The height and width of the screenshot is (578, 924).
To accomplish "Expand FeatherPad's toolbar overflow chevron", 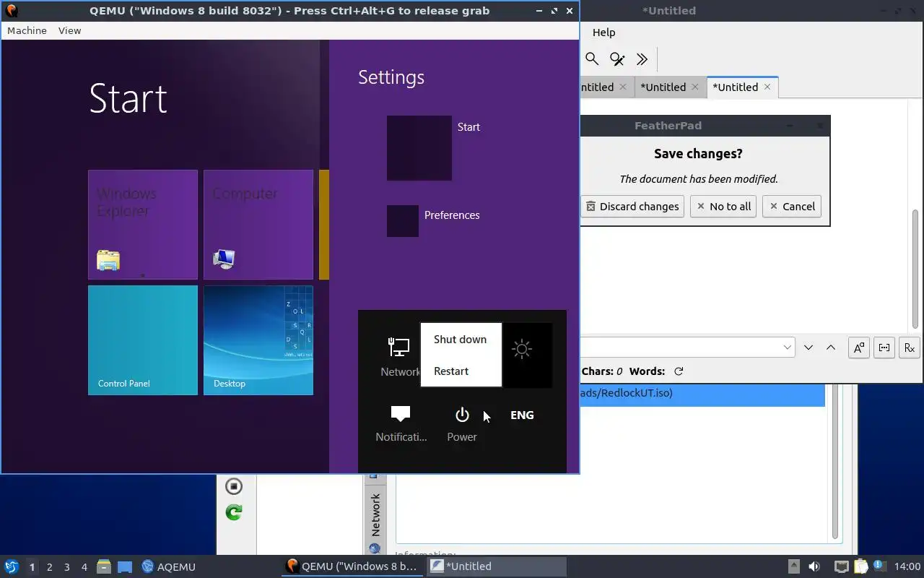I will pos(642,59).
